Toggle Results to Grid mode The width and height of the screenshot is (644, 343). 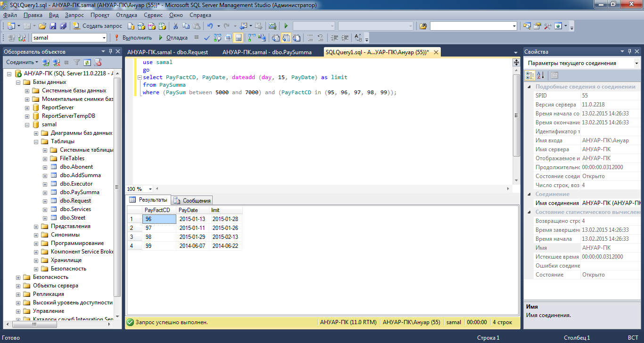[x=286, y=38]
